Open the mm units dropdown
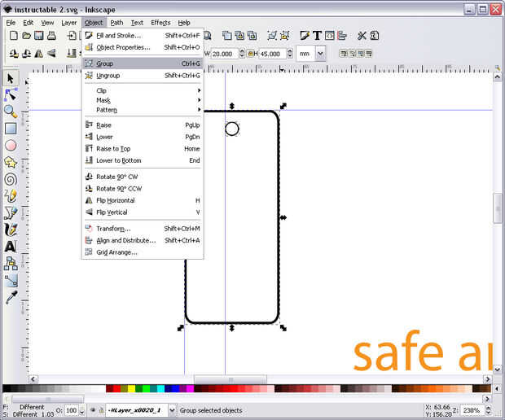The width and height of the screenshot is (505, 420). [320, 54]
